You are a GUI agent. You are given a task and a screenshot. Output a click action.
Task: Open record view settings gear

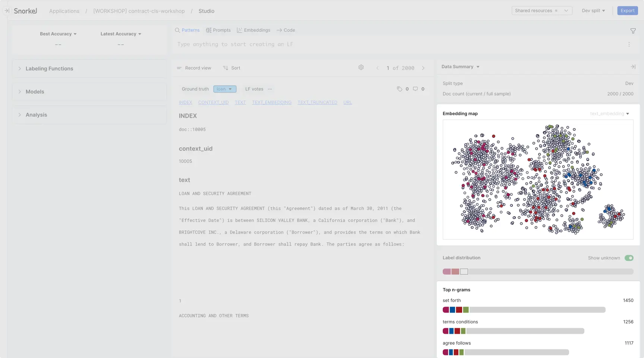(361, 67)
